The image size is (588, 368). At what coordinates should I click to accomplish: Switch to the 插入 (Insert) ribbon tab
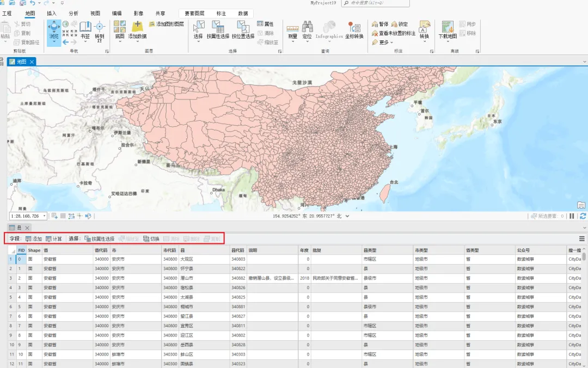(x=51, y=13)
